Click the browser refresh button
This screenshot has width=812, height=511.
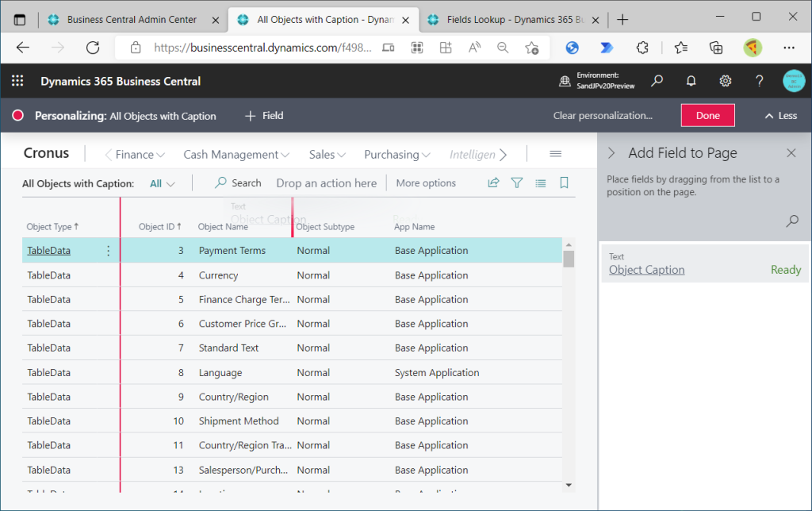coord(93,48)
